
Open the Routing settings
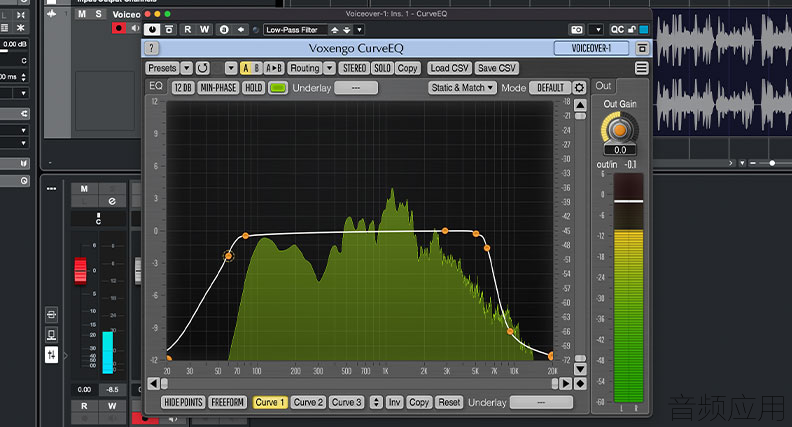tap(305, 68)
